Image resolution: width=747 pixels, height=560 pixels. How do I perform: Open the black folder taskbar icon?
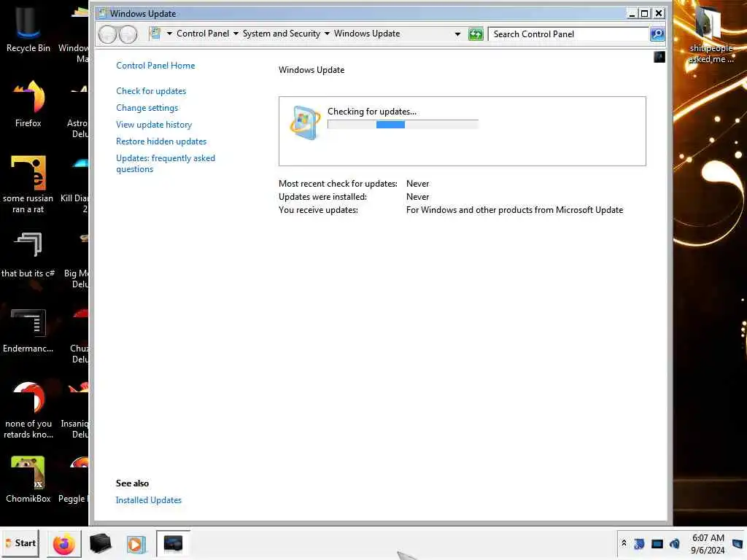tap(100, 544)
